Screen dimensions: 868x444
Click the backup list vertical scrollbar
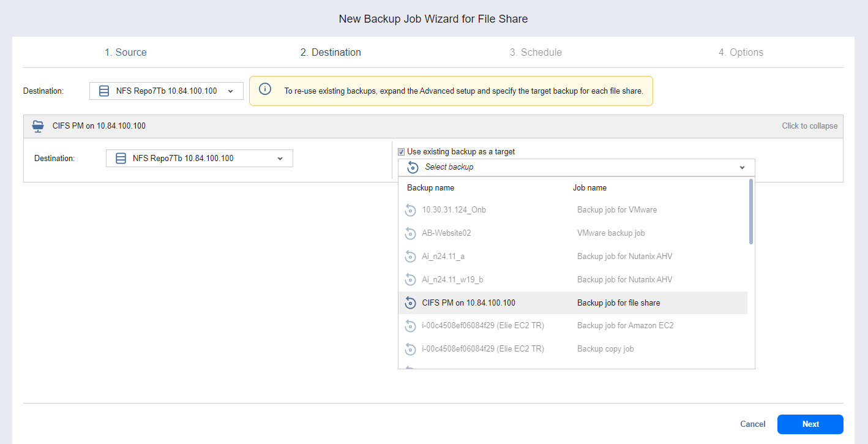coord(751,212)
